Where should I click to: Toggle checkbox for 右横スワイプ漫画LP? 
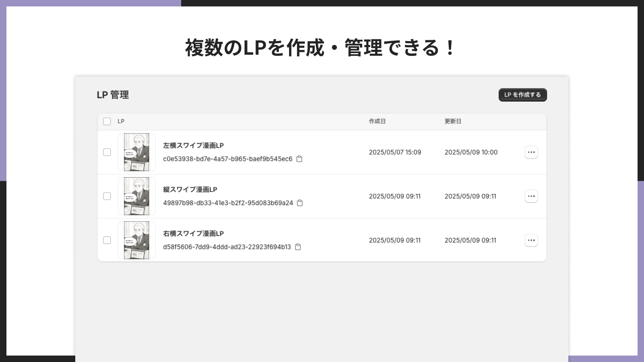107,240
